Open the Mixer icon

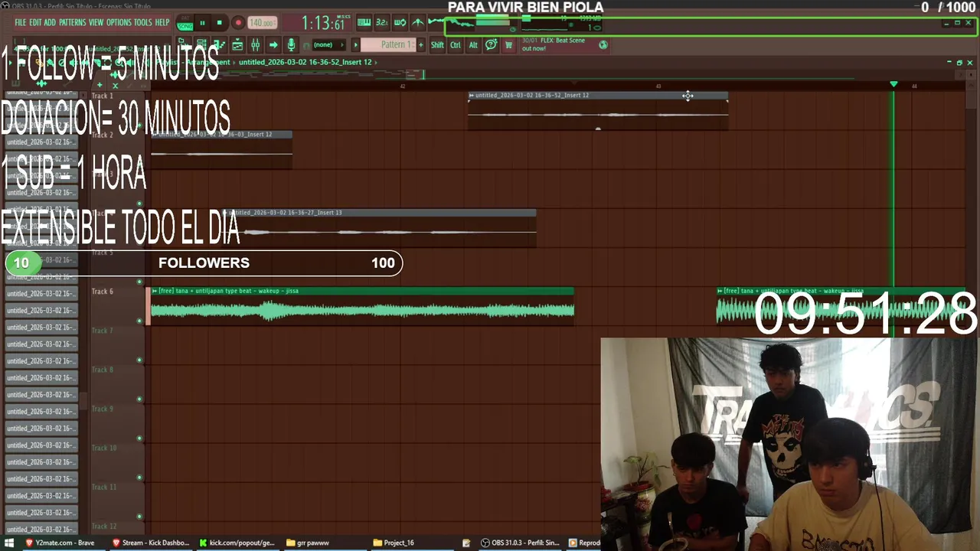coord(255,44)
